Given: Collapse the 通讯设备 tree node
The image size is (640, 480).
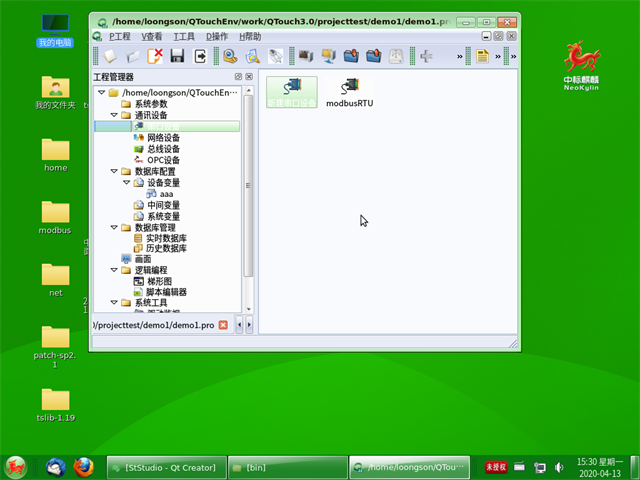Looking at the screenshot, I should pos(113,115).
